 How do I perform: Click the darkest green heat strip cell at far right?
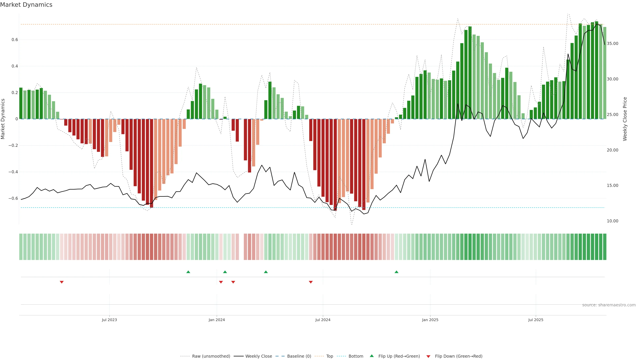tap(604, 247)
